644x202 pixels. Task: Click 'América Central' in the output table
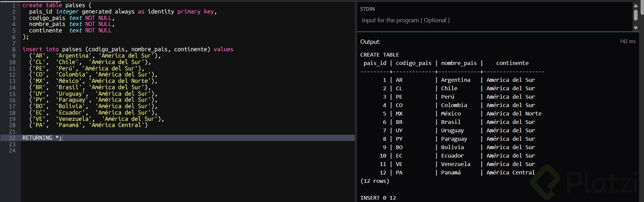(x=510, y=173)
